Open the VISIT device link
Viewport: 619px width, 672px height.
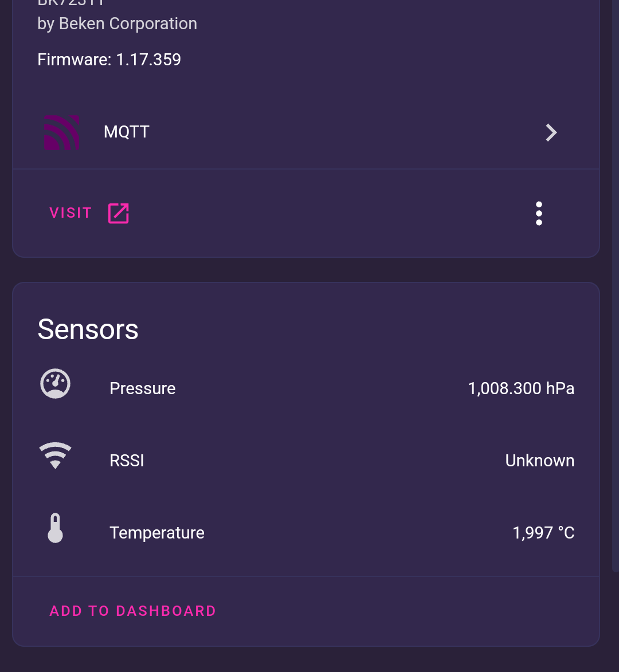(89, 214)
